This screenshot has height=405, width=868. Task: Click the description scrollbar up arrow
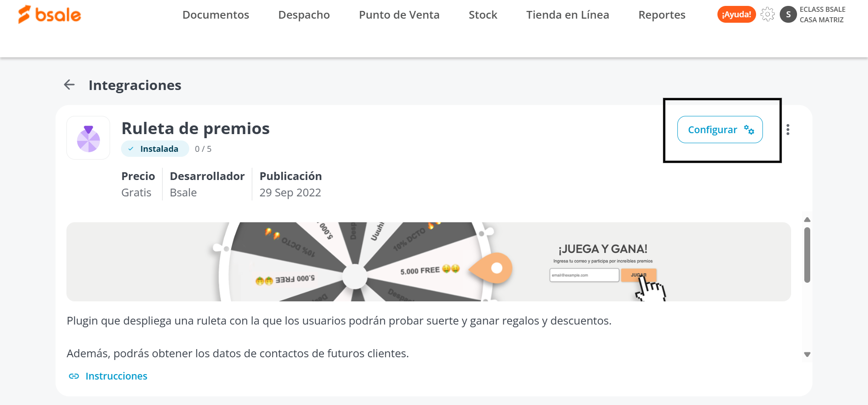(x=807, y=220)
